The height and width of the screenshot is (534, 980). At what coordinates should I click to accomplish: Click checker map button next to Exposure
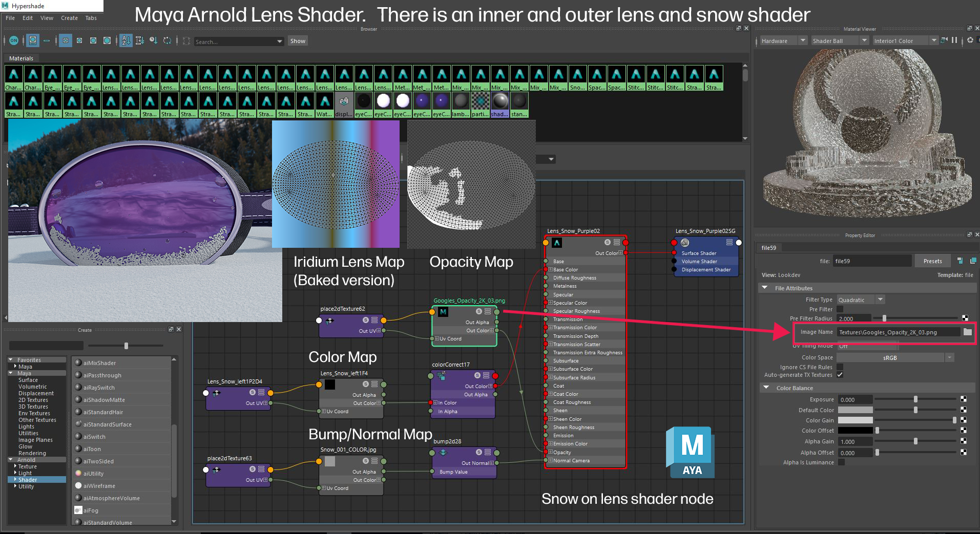point(964,399)
